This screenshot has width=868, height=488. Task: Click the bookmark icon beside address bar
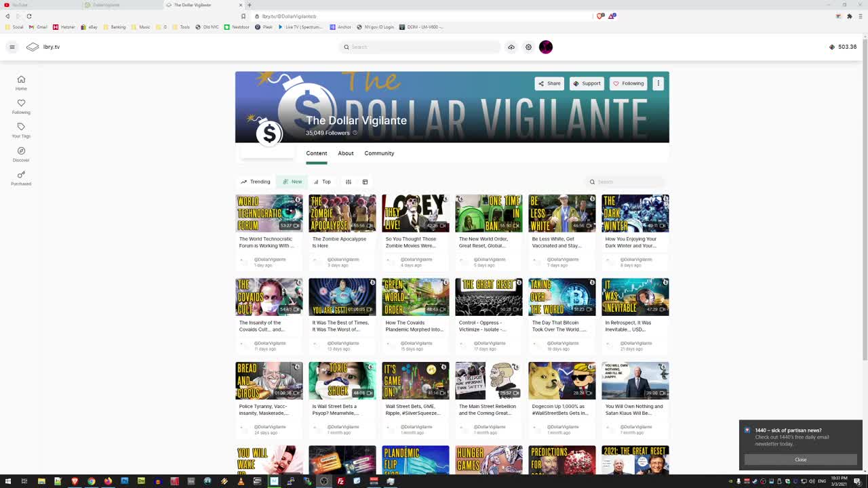click(243, 16)
